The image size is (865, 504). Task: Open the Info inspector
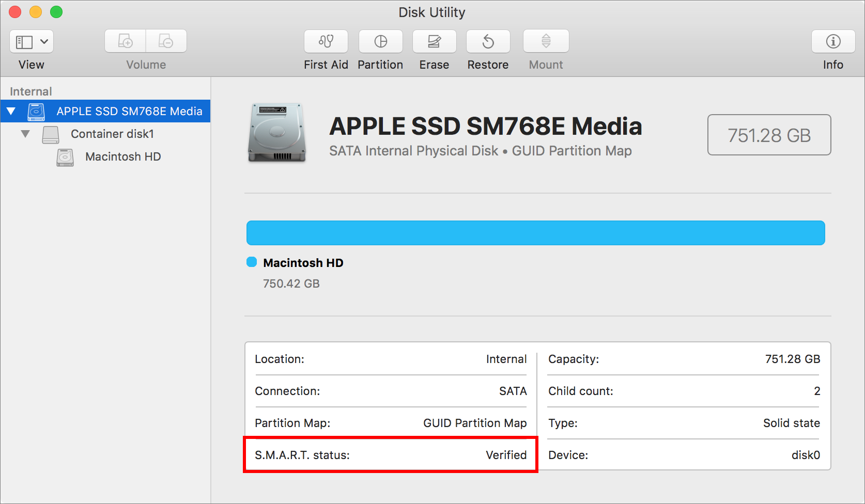[x=833, y=41]
